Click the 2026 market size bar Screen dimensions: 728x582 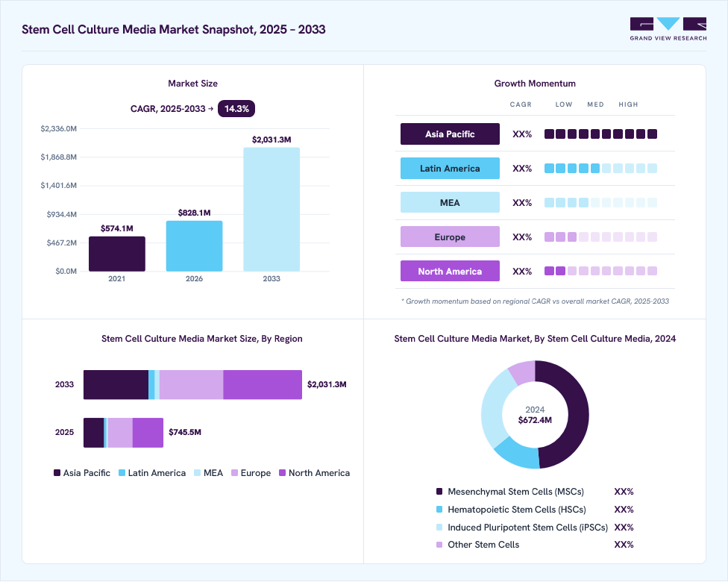point(194,245)
